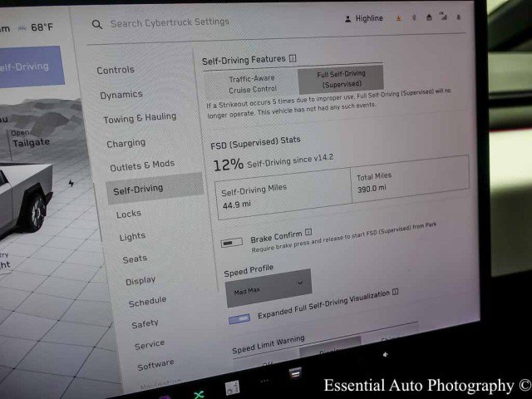532x399 pixels.
Task: Tap the volume speaker icon
Action: [x=385, y=355]
